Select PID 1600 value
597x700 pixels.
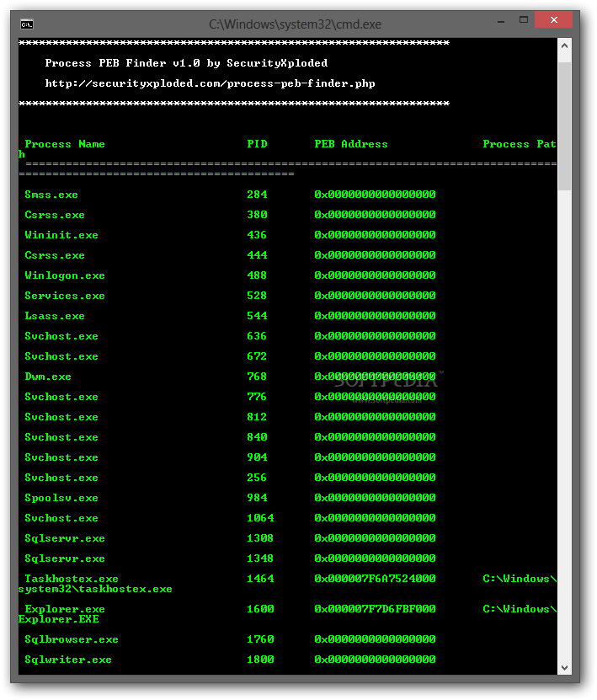point(260,609)
